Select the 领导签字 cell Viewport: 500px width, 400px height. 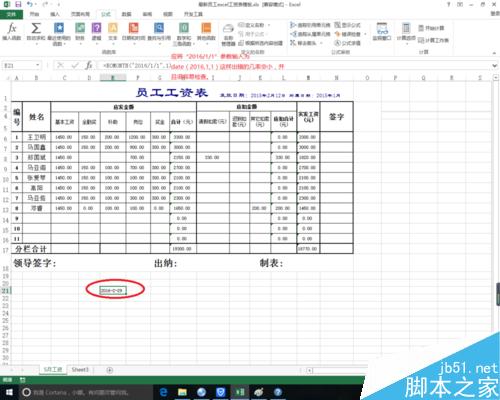(35, 263)
